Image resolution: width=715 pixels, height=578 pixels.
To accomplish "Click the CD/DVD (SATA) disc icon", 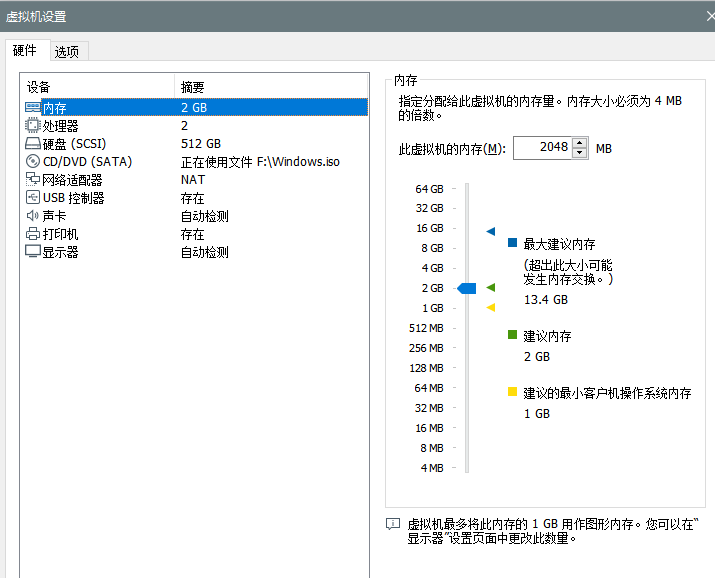I will (33, 161).
